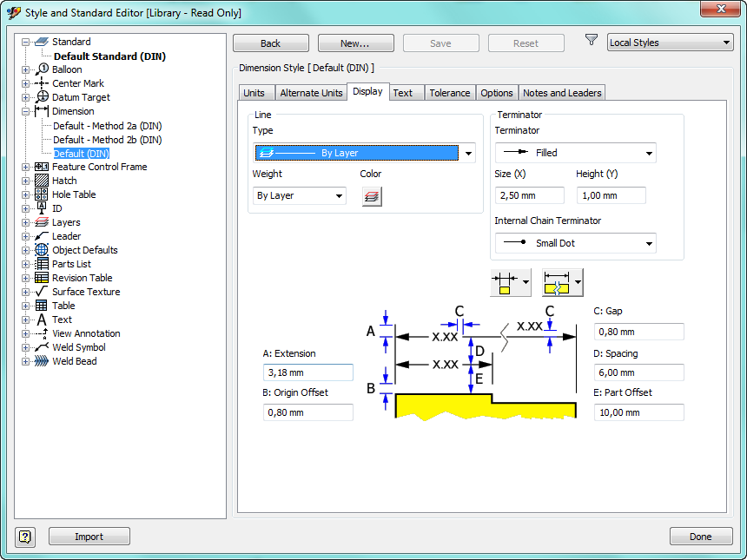Collapse the Dimension tree node

tap(25, 111)
